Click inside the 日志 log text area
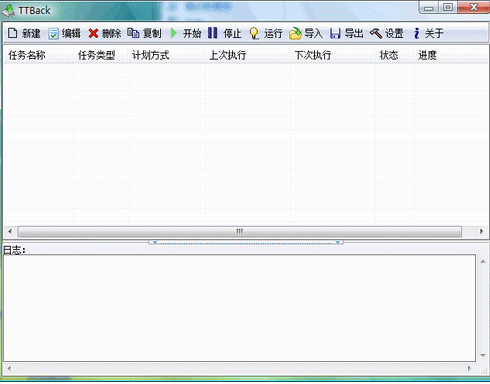 pos(239,308)
